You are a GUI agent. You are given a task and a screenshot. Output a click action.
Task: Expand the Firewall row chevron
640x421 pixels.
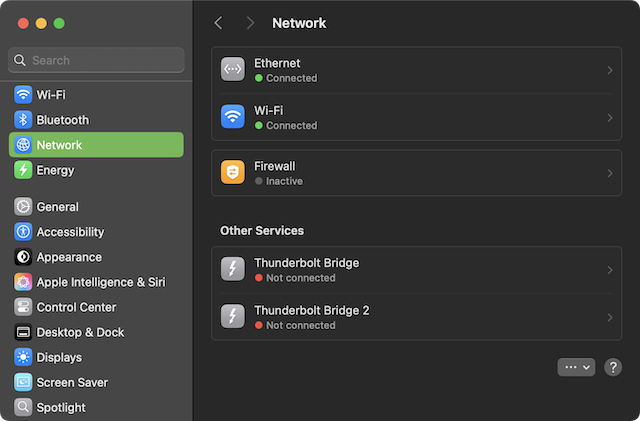click(610, 173)
